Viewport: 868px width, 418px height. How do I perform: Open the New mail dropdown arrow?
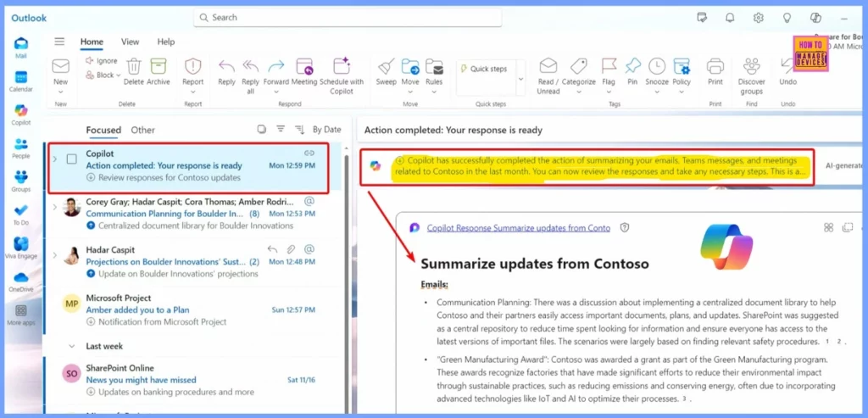coord(60,92)
